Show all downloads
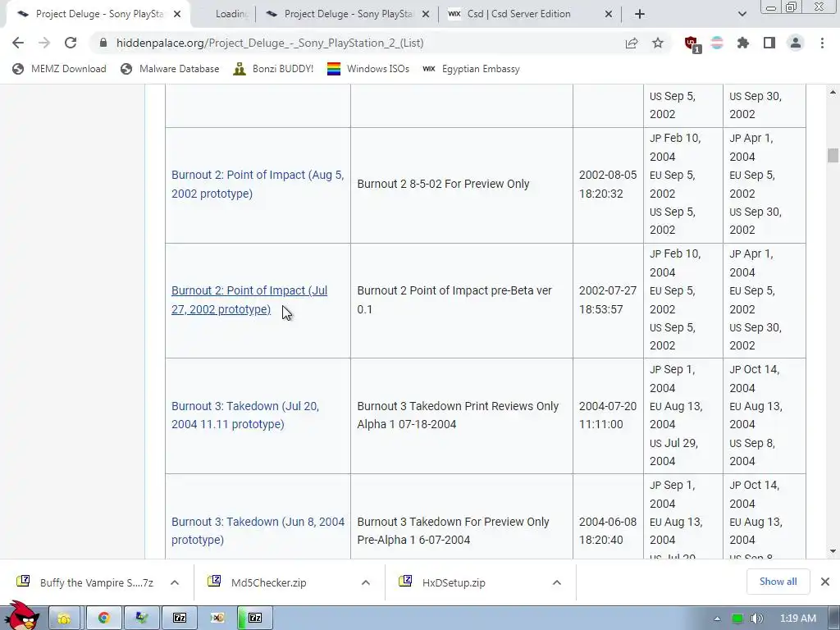840x630 pixels. coord(778,582)
